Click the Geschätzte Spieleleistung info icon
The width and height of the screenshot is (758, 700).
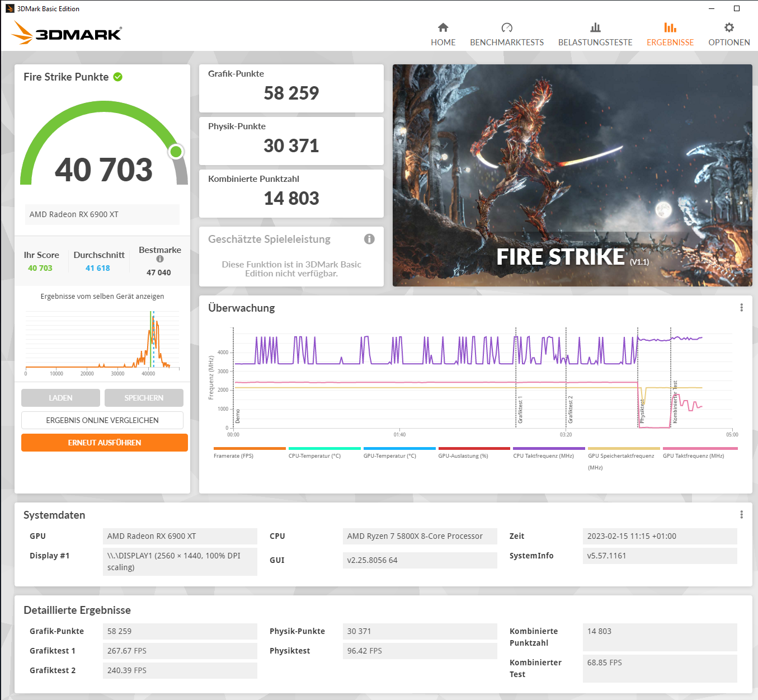pyautogui.click(x=369, y=239)
